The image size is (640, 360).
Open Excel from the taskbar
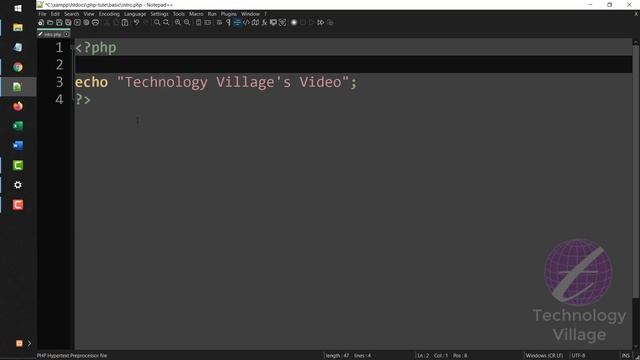pos(18,126)
